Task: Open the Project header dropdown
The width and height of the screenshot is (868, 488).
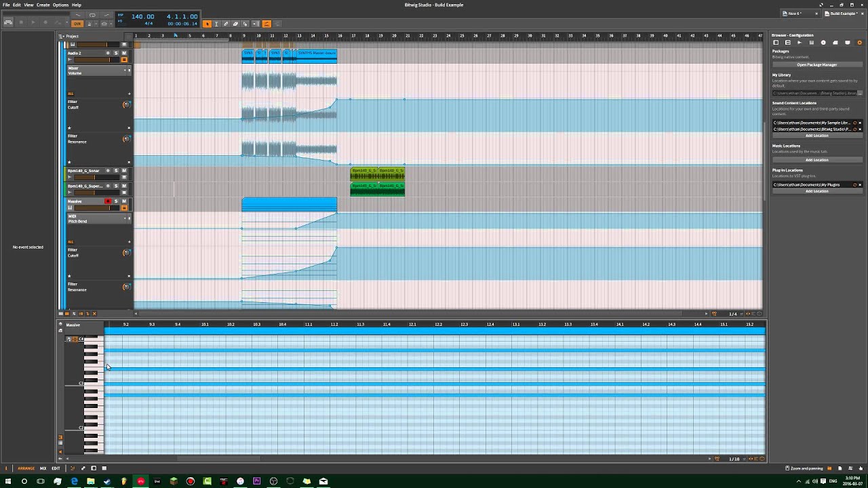Action: [61, 36]
